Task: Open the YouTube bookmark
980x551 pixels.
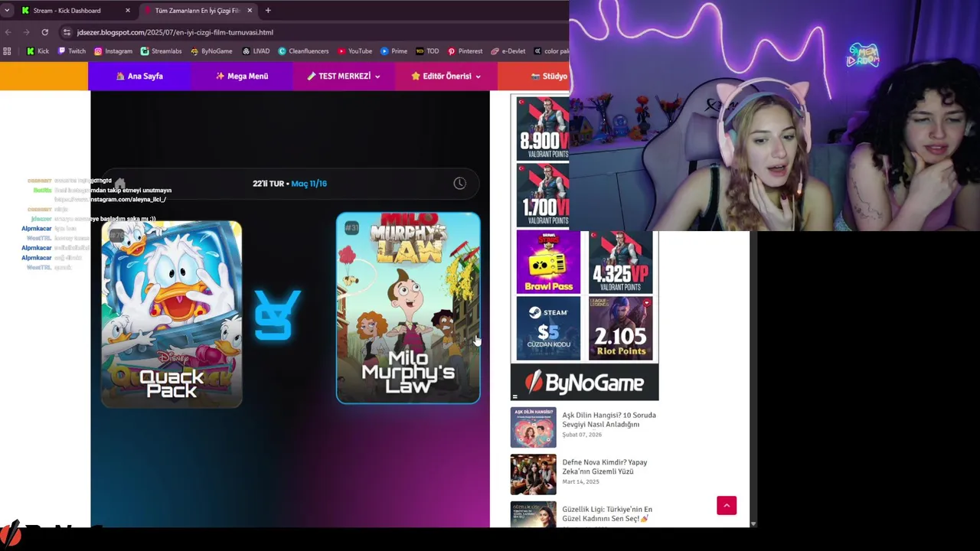Action: [x=354, y=51]
